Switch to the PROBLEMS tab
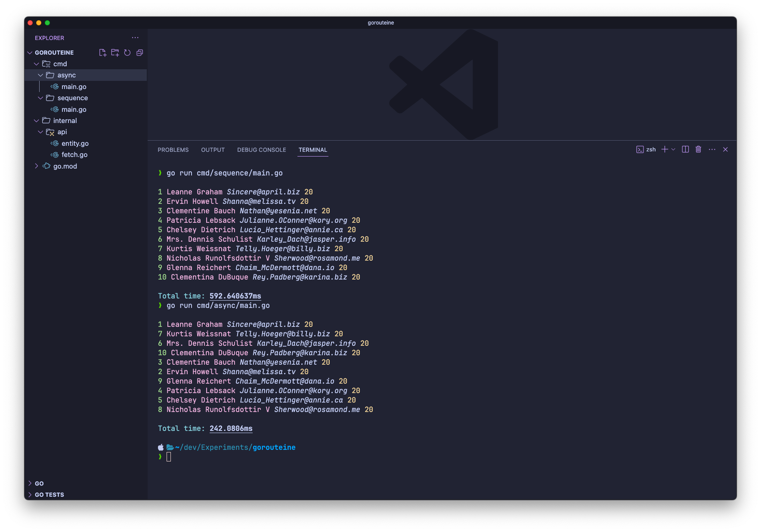Image resolution: width=761 pixels, height=532 pixels. pyautogui.click(x=173, y=150)
